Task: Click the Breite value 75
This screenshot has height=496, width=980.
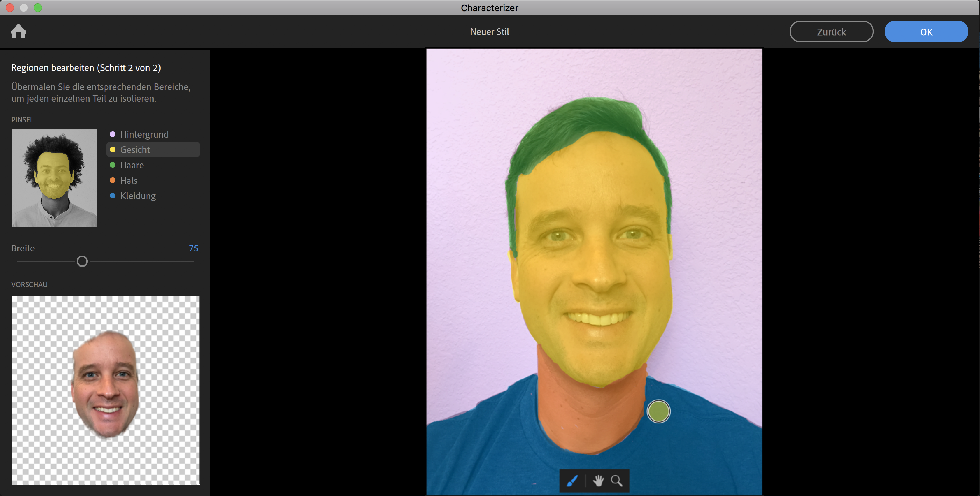Action: [193, 248]
